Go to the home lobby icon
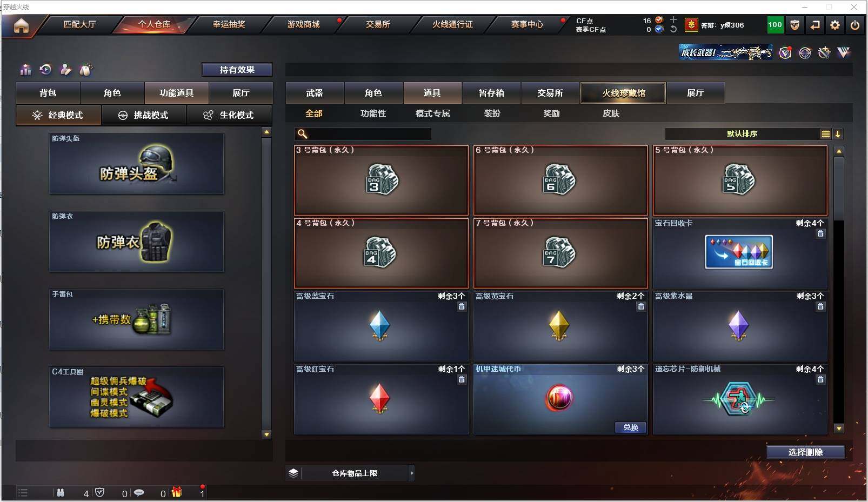 (21, 25)
